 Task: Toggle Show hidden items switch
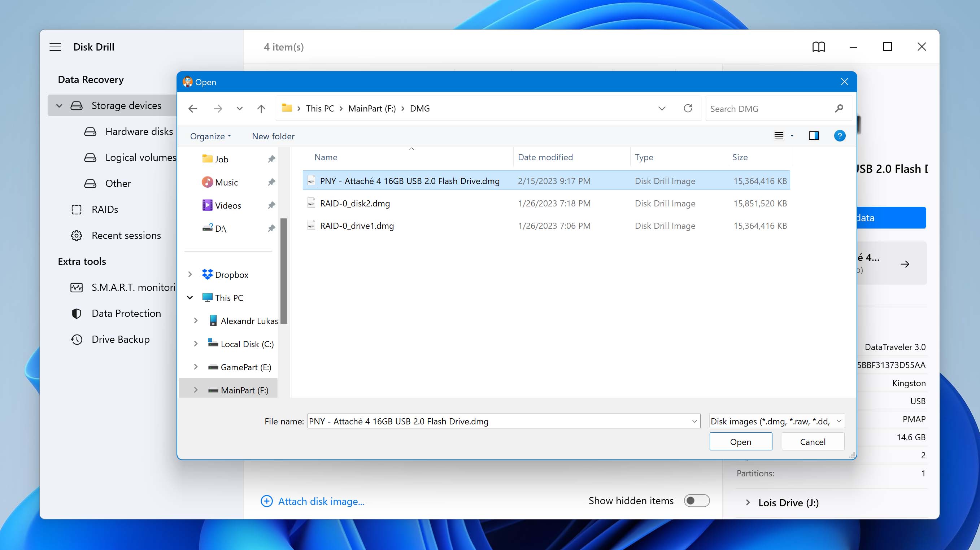coord(697,501)
